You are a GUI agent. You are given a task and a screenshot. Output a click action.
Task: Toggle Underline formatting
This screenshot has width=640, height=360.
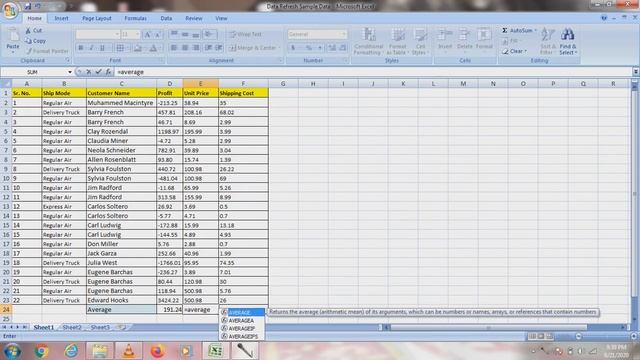click(x=102, y=48)
